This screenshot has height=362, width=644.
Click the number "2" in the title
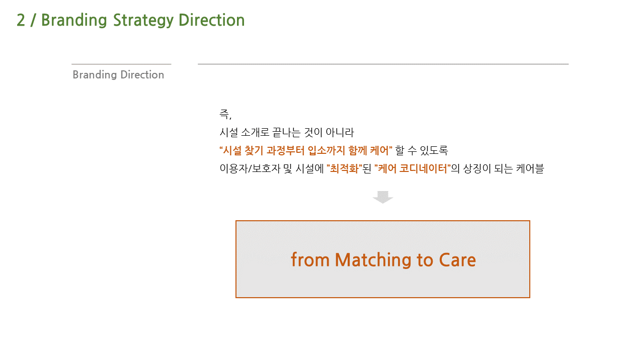point(21,20)
